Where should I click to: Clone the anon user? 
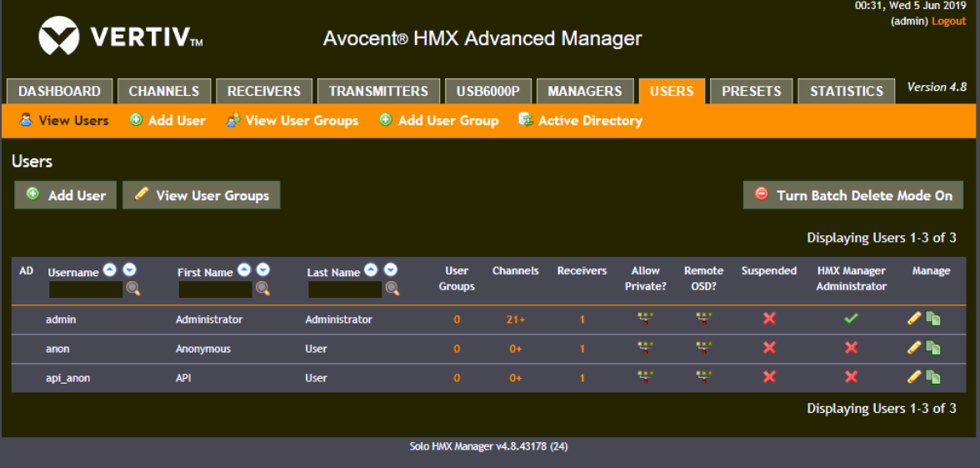pos(933,347)
